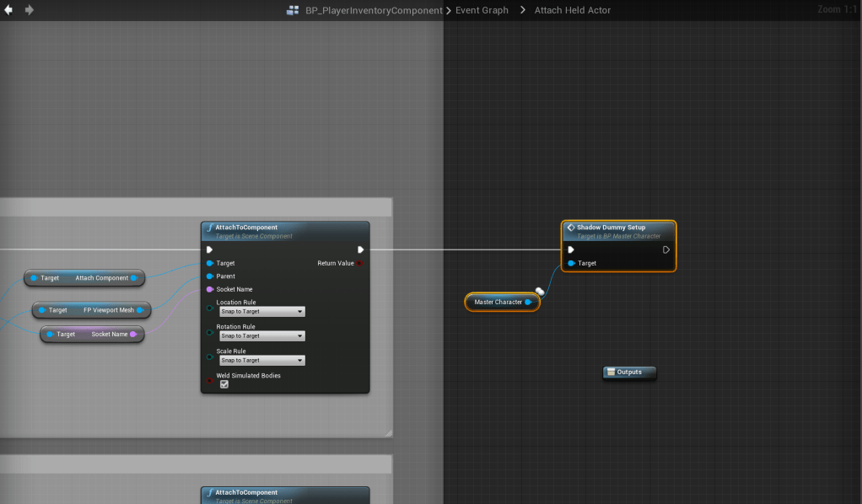Open the Rotation Rule dropdown
Viewport: 862px width, 504px height.
[x=261, y=336]
